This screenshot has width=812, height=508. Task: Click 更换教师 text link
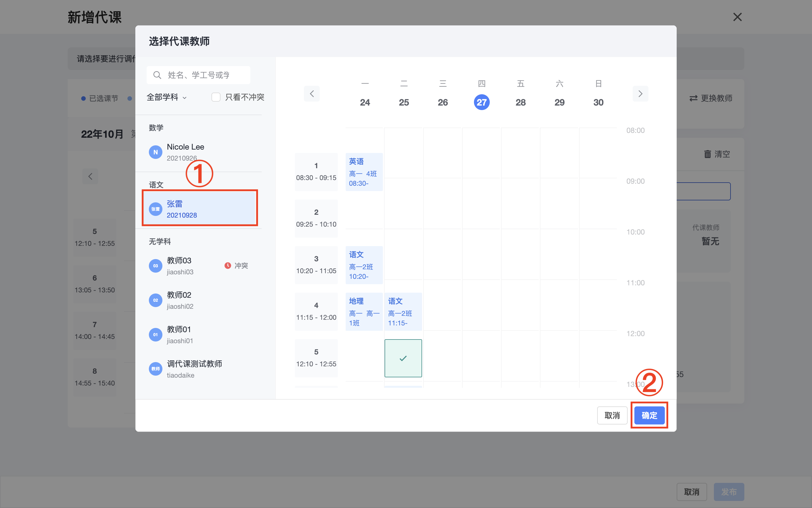click(x=716, y=98)
